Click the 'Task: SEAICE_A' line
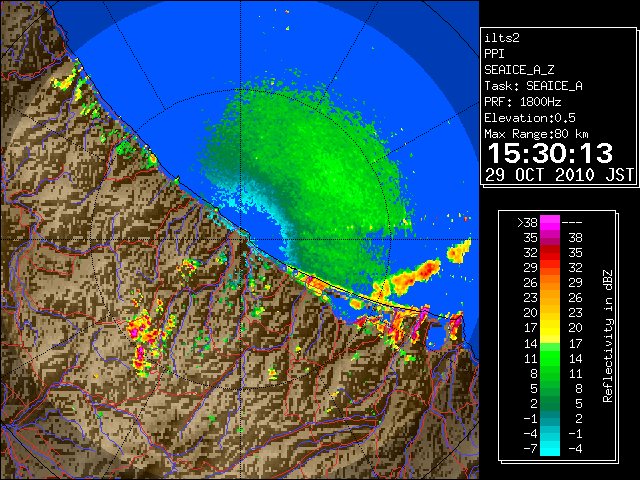This screenshot has height=480, width=640. [533, 86]
